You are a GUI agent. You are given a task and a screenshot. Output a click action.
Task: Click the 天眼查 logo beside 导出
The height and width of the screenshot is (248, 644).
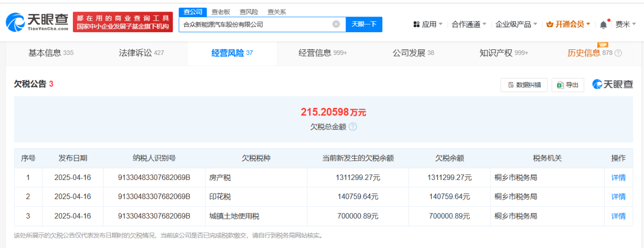612,85
